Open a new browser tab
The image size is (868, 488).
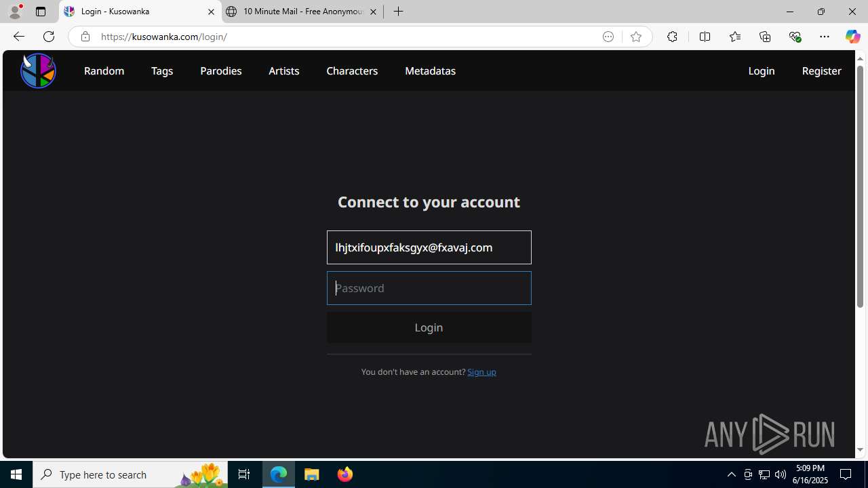(x=399, y=12)
